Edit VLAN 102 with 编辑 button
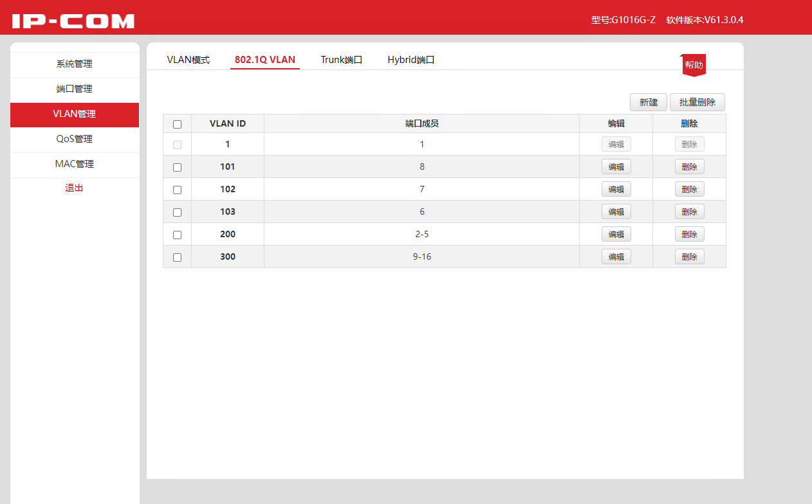 (616, 189)
